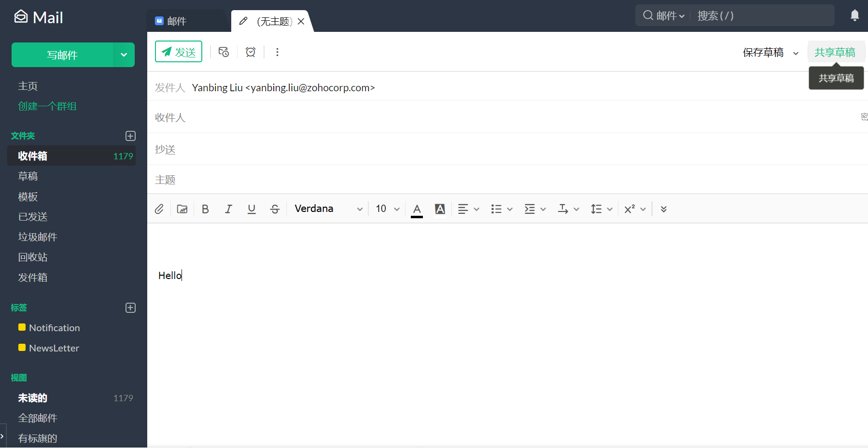This screenshot has height=448, width=868.
Task: Click the yellow swatch beside NewsLetter label
Action: click(x=21, y=347)
